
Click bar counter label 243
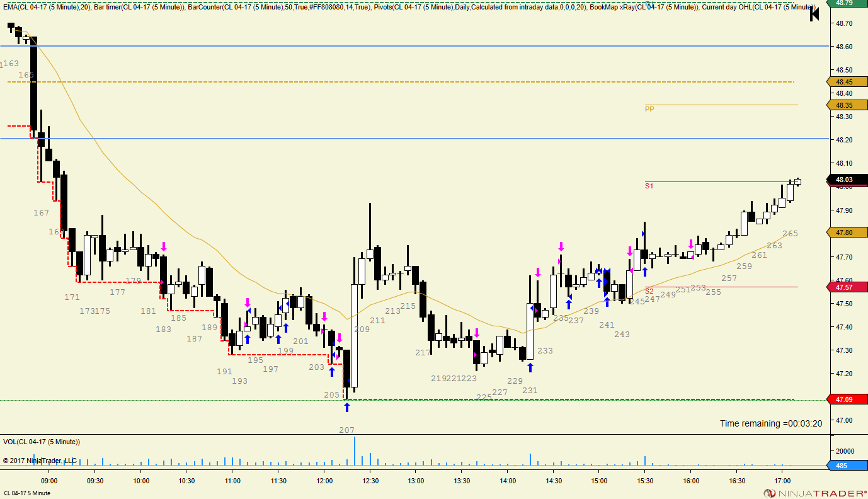(x=622, y=335)
